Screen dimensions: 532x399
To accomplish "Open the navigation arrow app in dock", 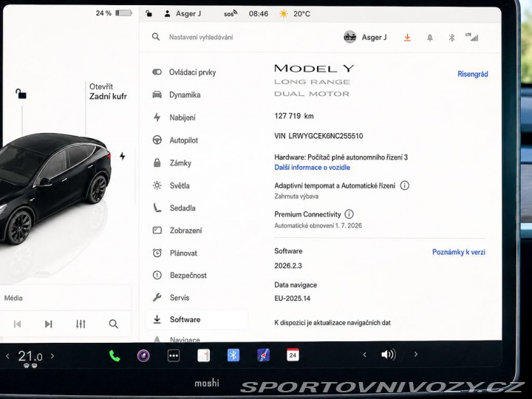I will [x=263, y=355].
